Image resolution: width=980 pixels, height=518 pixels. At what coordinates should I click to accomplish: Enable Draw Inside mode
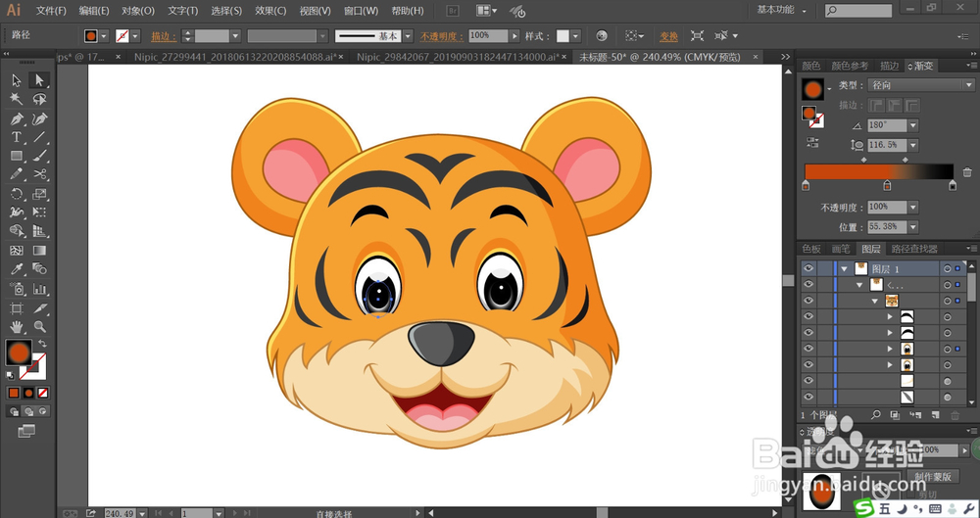coord(43,411)
